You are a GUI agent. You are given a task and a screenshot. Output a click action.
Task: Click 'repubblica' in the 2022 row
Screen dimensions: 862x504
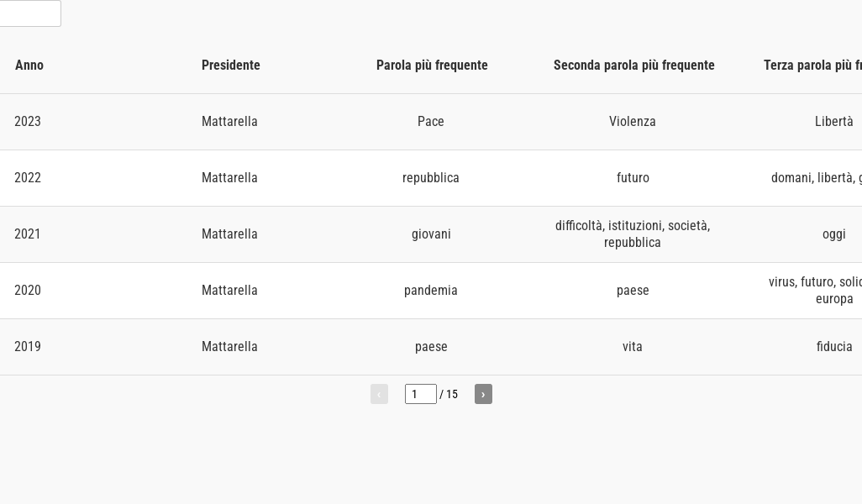(431, 178)
